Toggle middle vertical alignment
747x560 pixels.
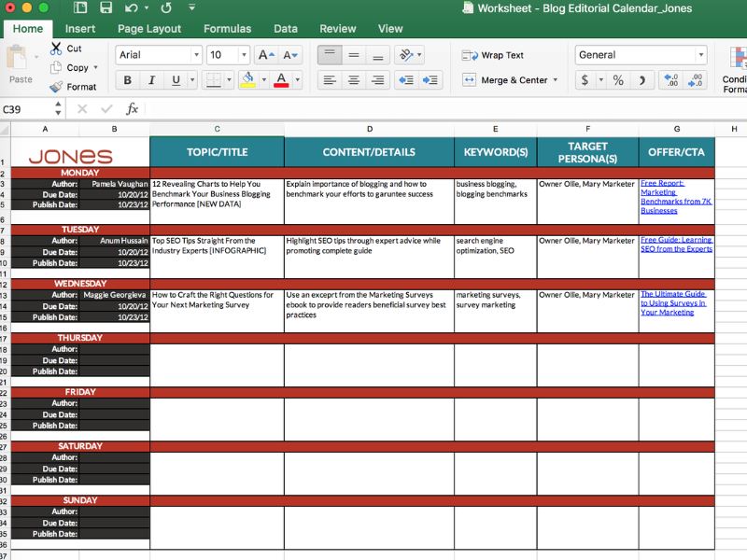(x=354, y=55)
